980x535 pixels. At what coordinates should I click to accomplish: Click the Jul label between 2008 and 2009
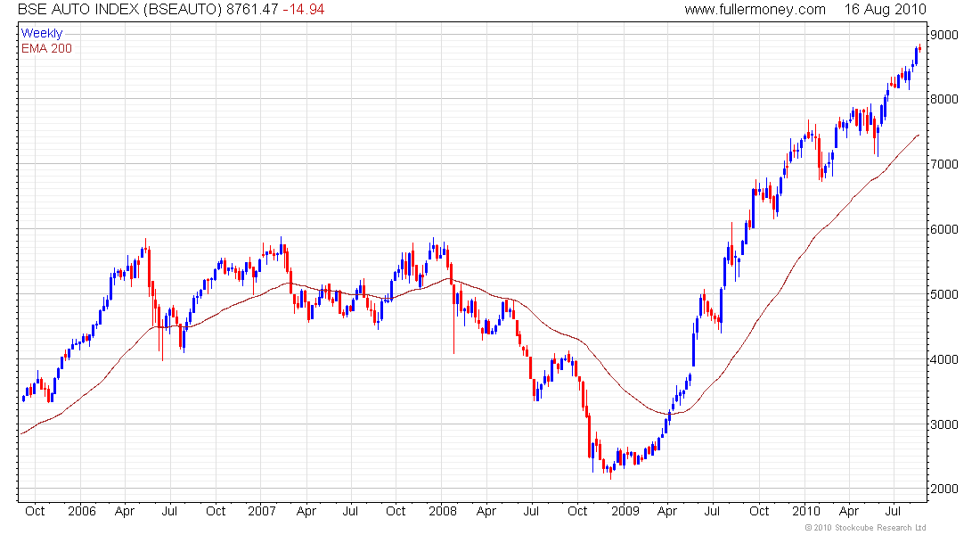(531, 511)
